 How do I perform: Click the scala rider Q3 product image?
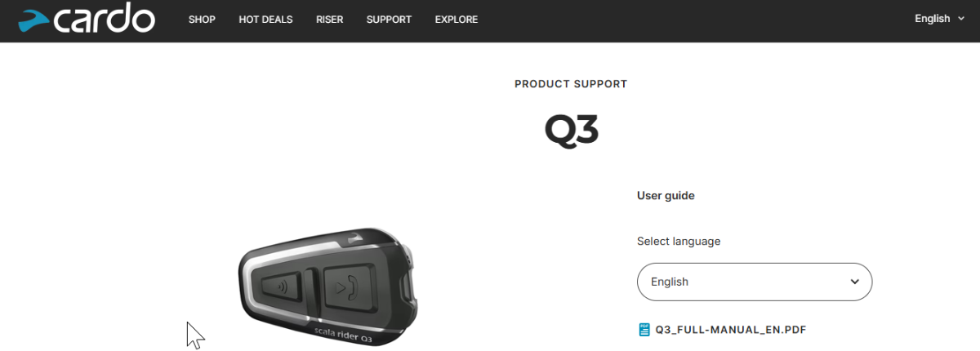point(329,286)
